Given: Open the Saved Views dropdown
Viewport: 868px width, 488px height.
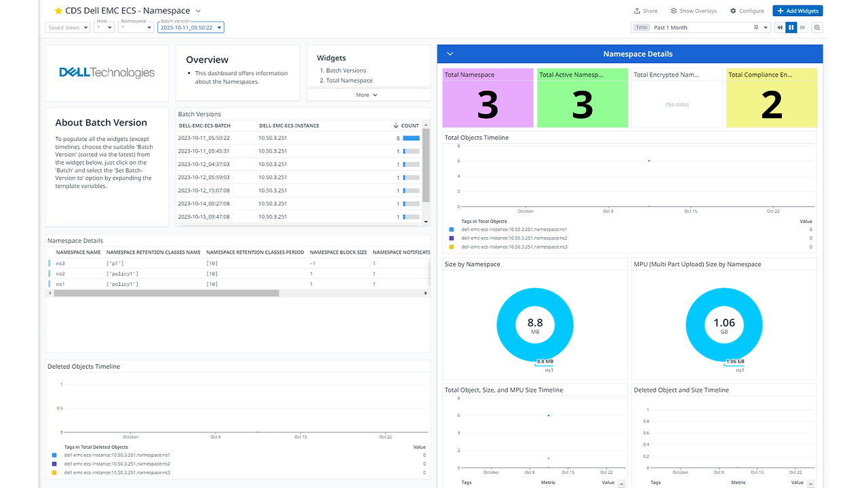Looking at the screenshot, I should (68, 28).
